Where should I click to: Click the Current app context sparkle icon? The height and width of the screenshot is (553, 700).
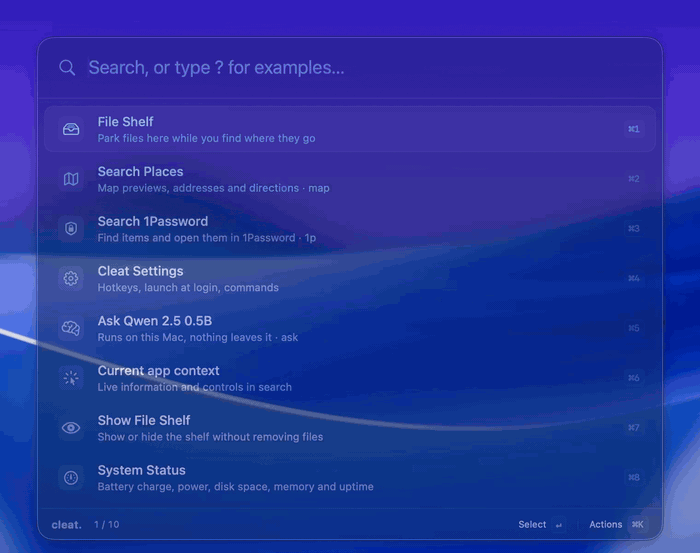point(71,378)
